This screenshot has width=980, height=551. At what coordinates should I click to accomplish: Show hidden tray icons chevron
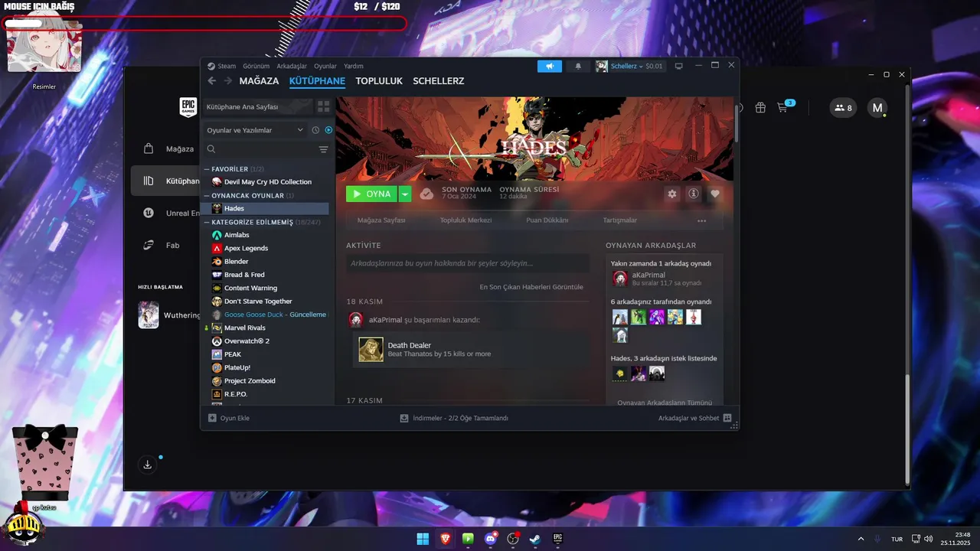tap(861, 540)
